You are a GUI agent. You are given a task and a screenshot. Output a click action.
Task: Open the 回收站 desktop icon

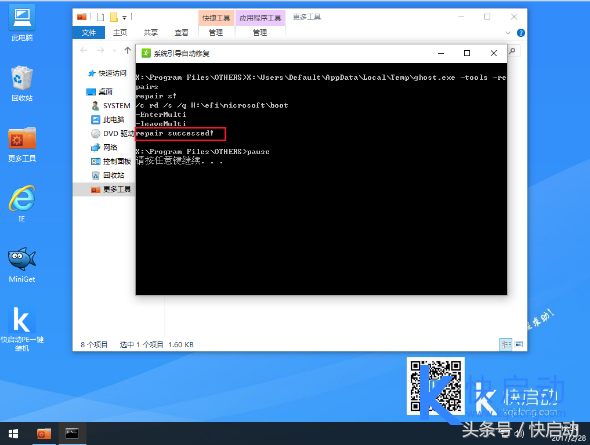coord(22,83)
